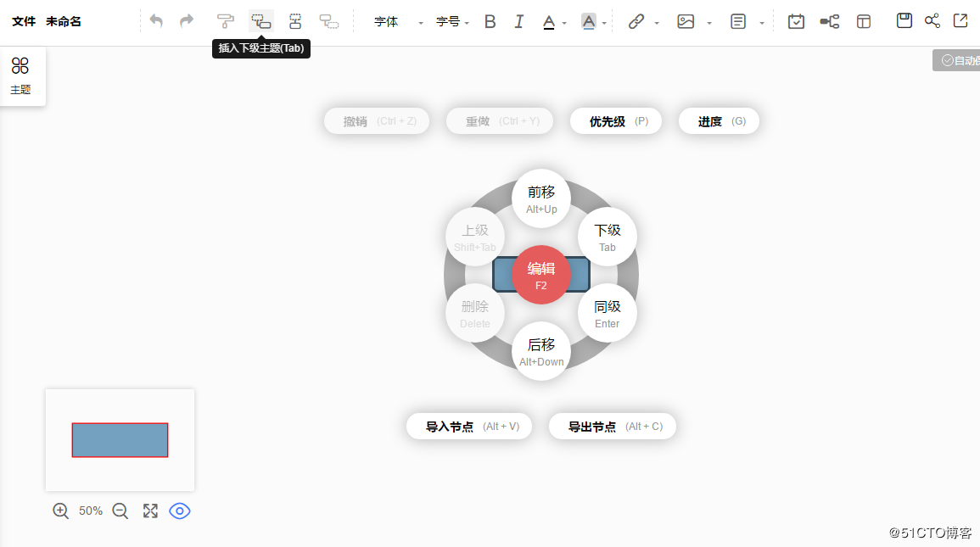Fit map to screen icon
The width and height of the screenshot is (980, 547).
tap(150, 511)
